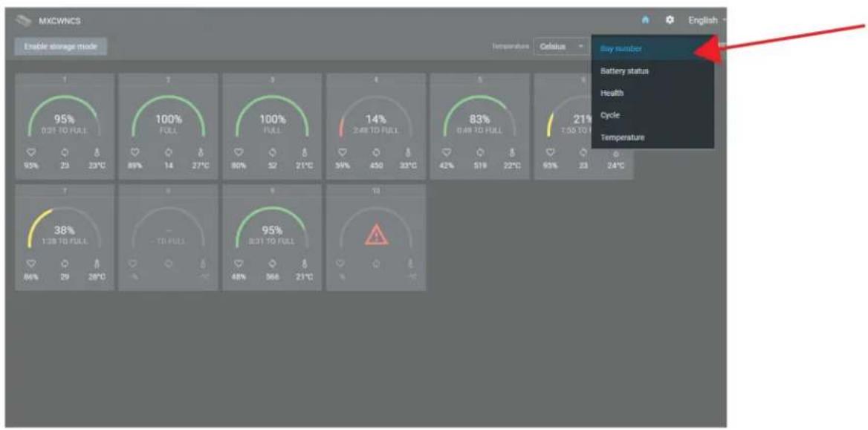Click the 83% charge gauge in bay 5
868x430 pixels.
click(480, 116)
